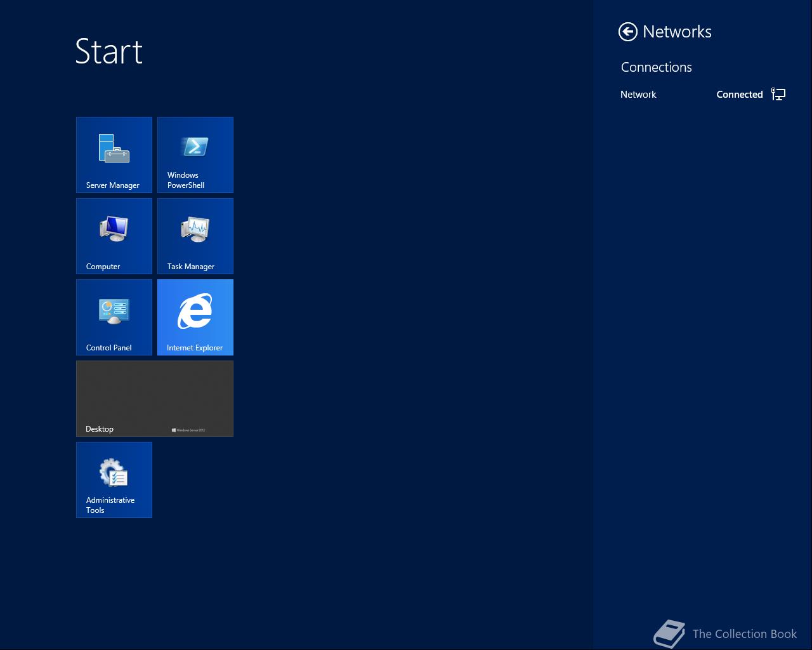Screen dimensions: 812x650
Task: Launch Internet Explorer tile
Action: pos(195,317)
